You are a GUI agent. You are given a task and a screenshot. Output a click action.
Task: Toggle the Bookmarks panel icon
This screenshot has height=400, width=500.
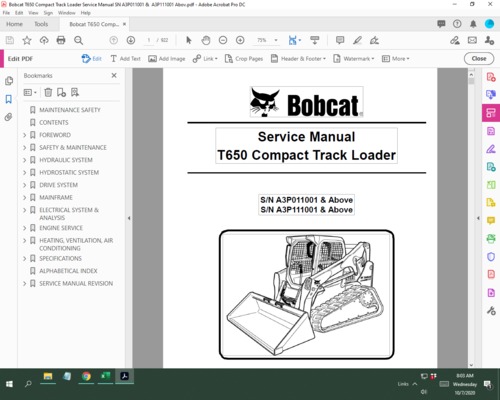(9, 99)
